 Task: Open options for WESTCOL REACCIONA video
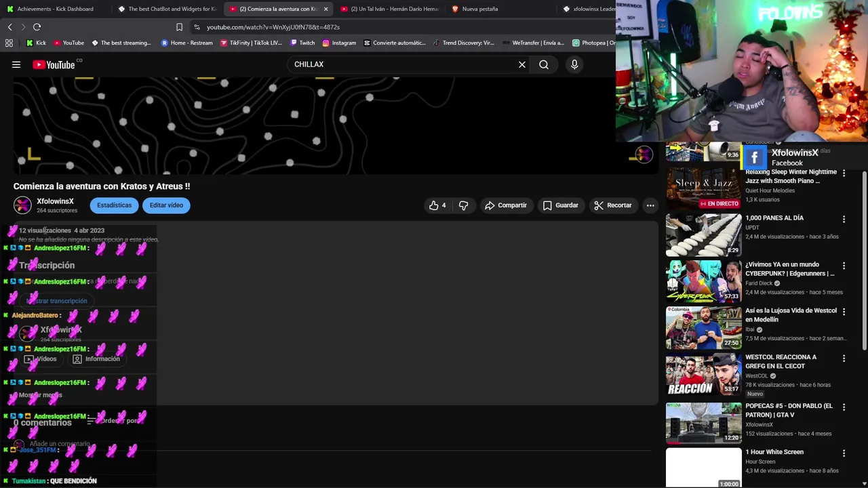(x=844, y=358)
